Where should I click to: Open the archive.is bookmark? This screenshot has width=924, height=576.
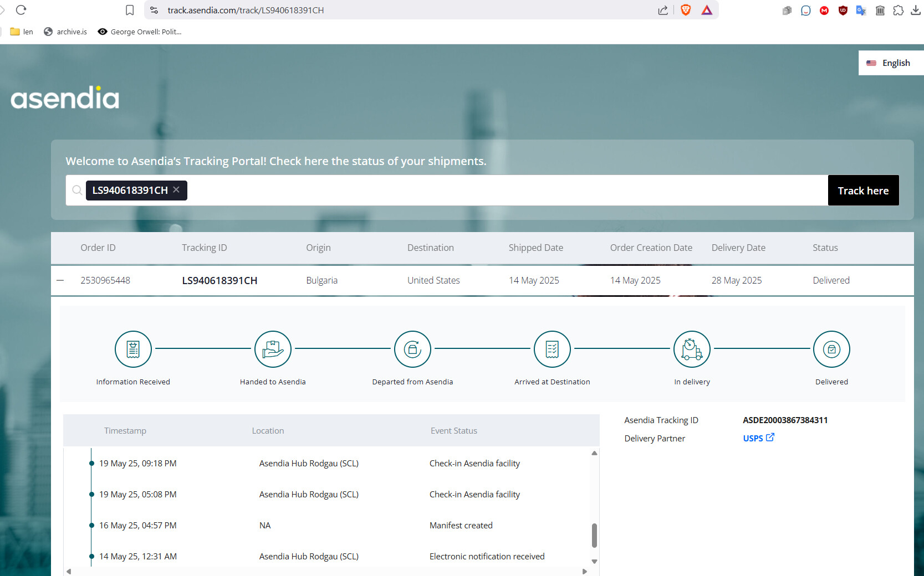[x=65, y=32]
